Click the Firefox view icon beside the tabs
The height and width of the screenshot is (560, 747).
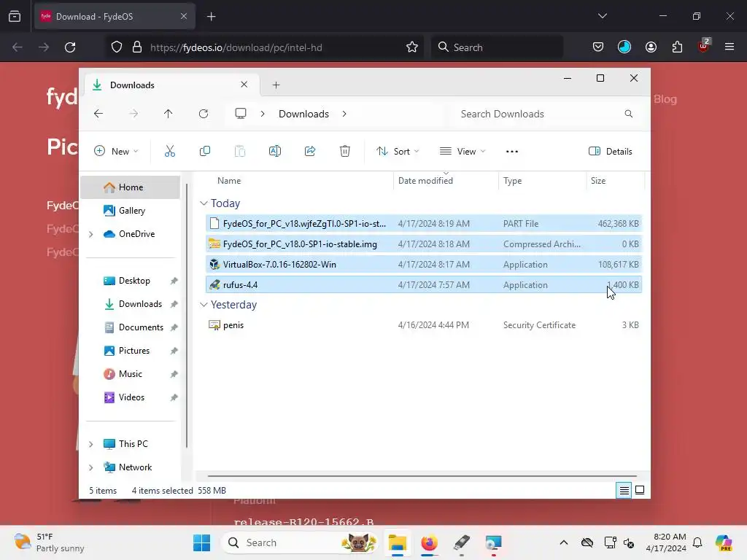[15, 17]
